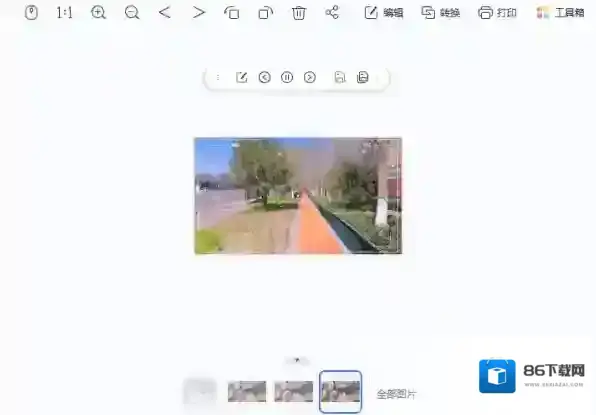Screen dimensions: 596x415
Task: Open 全部图片 all pictures
Action: (x=396, y=394)
